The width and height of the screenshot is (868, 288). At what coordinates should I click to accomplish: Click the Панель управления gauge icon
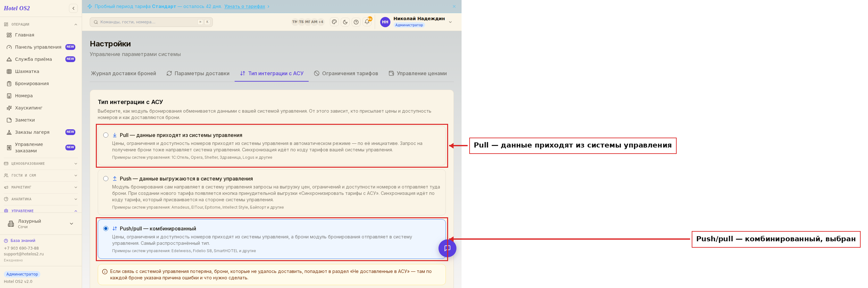point(9,47)
